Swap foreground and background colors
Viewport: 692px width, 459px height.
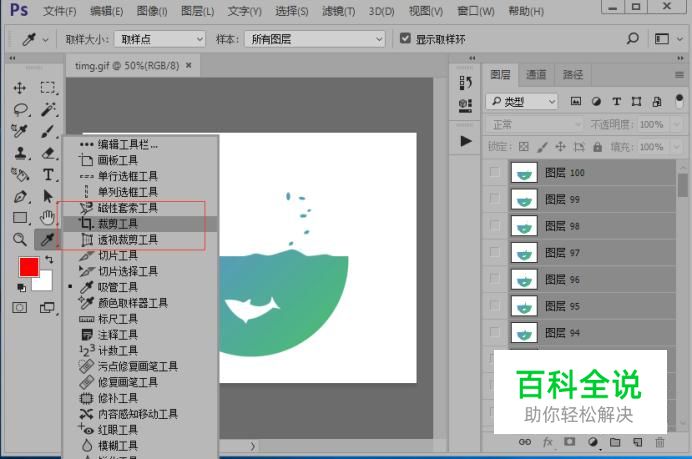tap(49, 260)
